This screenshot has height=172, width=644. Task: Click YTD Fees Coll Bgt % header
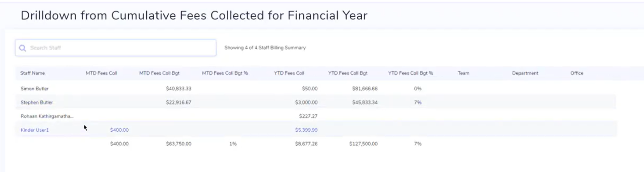click(x=411, y=73)
